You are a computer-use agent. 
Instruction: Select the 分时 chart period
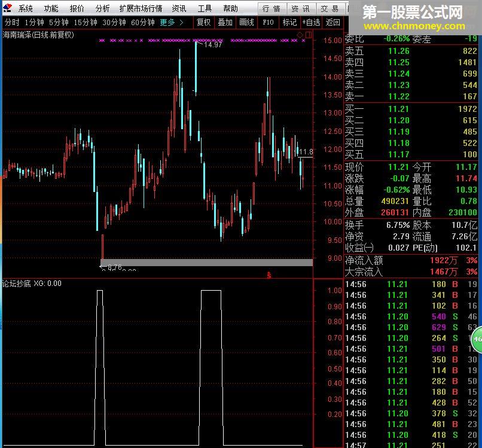(x=12, y=23)
